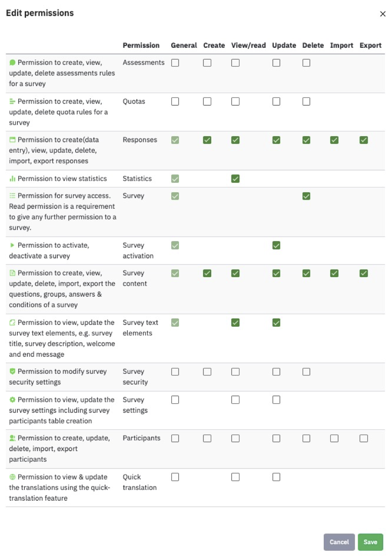Viewport: 392px width, 556px height.
Task: Disable View/read permission for Statistics
Action: coord(235,179)
